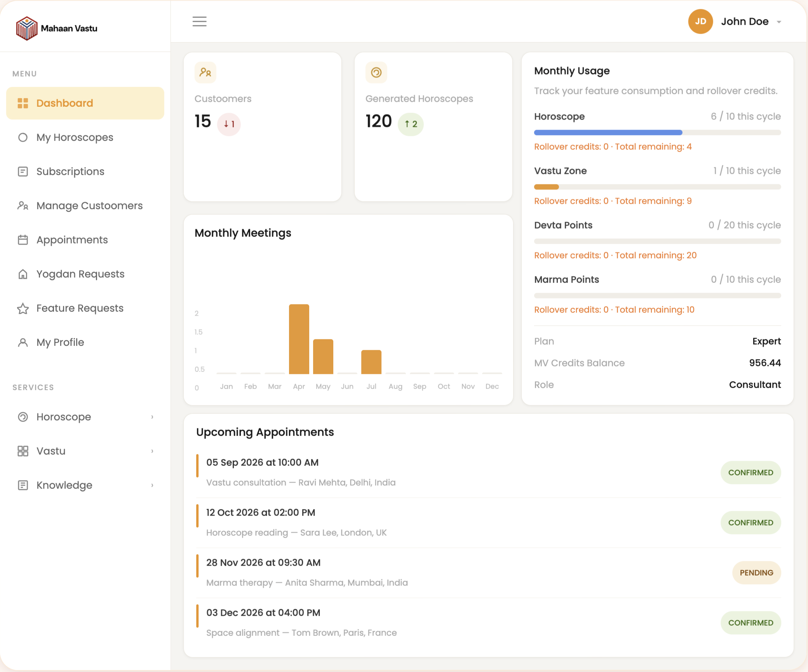Click the horoscopes up 2 badge
Image resolution: width=808 pixels, height=672 pixels.
[x=411, y=124]
